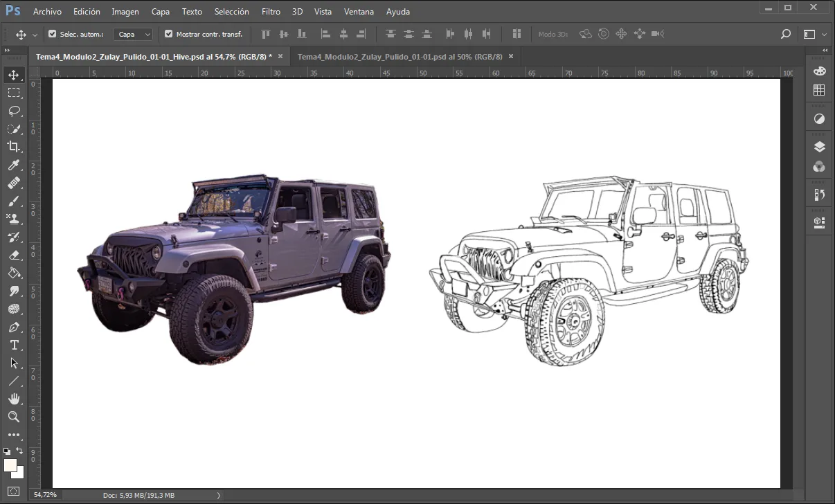Select the Paint Bucket tool

pyautogui.click(x=14, y=273)
